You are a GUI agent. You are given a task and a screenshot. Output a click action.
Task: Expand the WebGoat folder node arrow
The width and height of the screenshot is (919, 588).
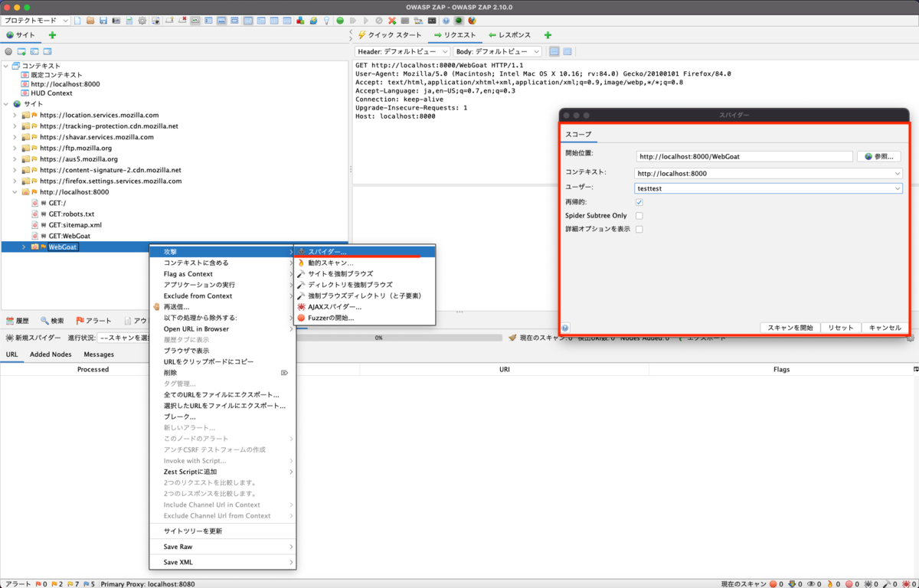pos(24,247)
